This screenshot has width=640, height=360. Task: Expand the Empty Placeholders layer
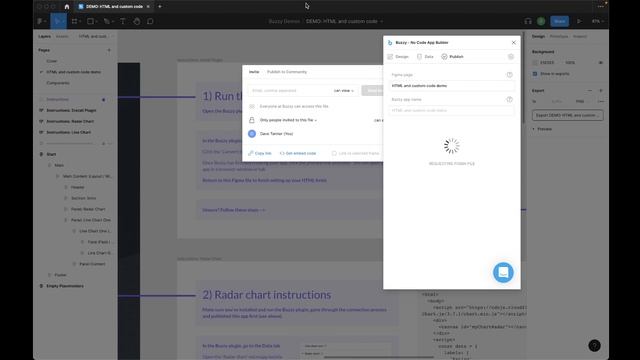41,286
